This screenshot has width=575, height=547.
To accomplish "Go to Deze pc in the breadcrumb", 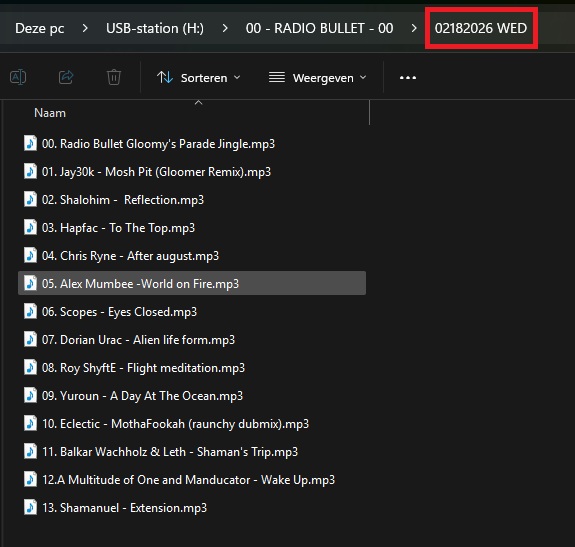I will pos(40,28).
